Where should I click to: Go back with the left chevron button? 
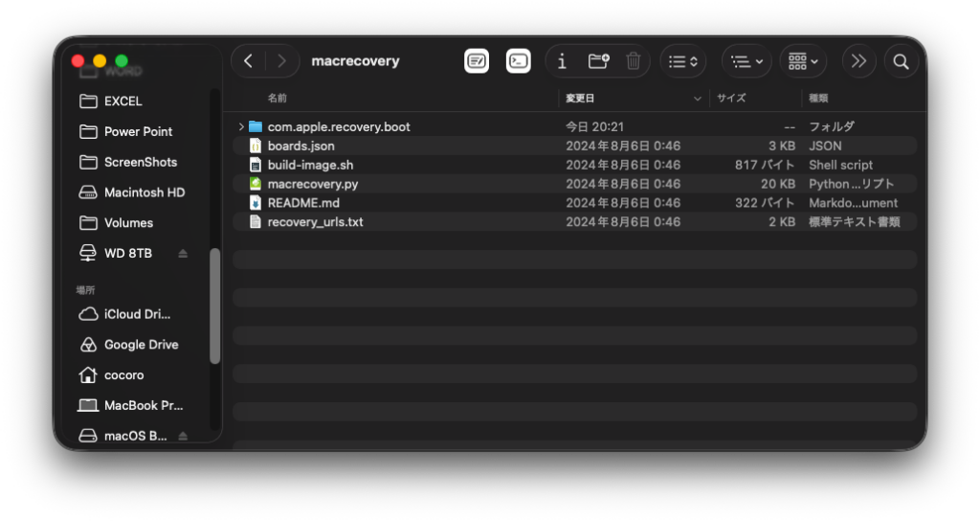(248, 60)
